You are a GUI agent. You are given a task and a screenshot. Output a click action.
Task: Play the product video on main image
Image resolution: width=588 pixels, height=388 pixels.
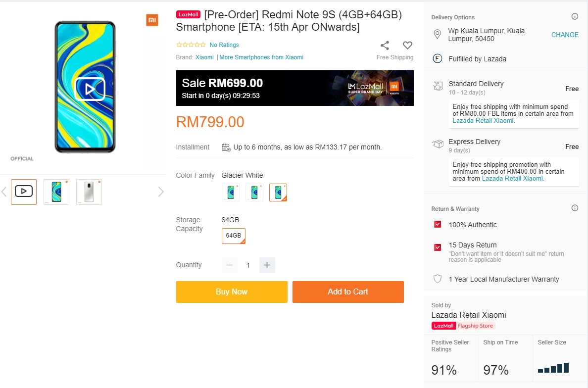90,89
